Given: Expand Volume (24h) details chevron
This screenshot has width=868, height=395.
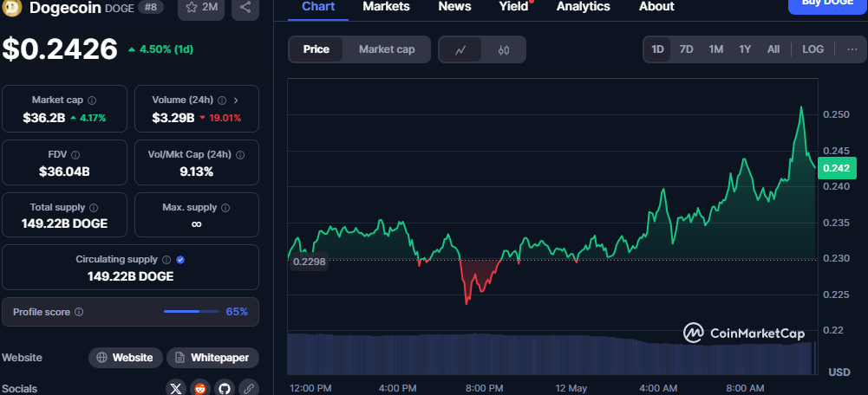Looking at the screenshot, I should coord(236,100).
